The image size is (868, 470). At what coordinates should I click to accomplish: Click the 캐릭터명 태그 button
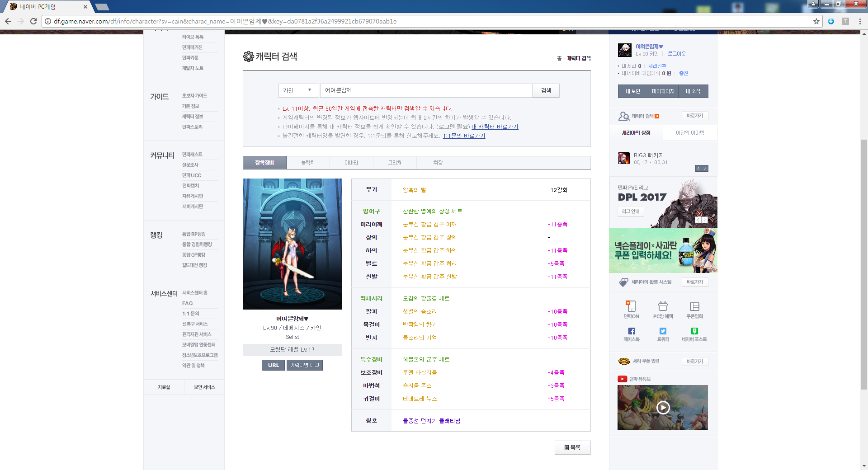pyautogui.click(x=305, y=365)
